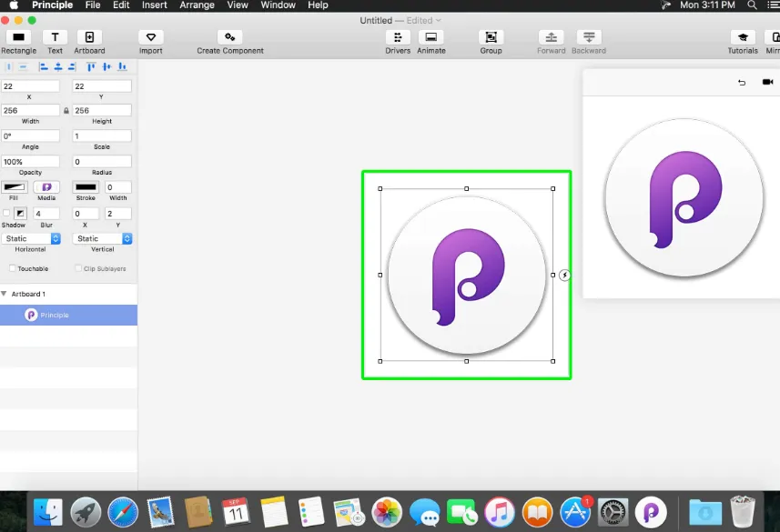The width and height of the screenshot is (780, 532).
Task: Send layer Backward
Action: click(x=589, y=37)
